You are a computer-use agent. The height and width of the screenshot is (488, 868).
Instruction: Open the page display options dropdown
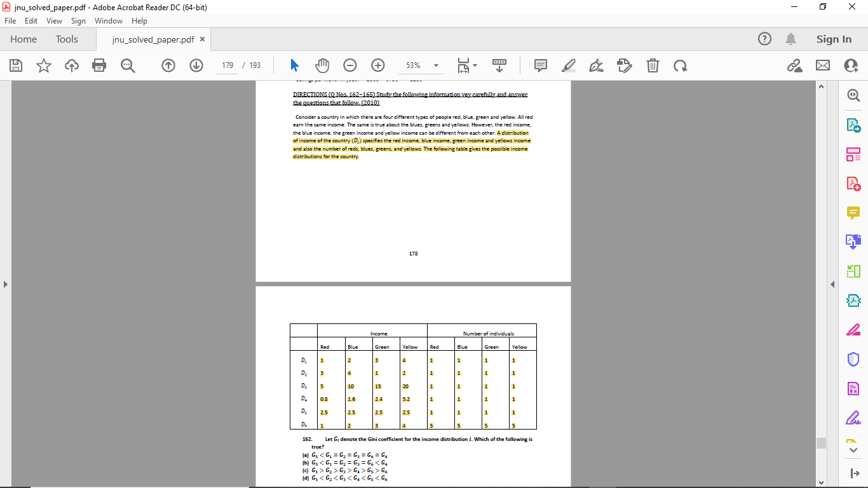(467, 65)
